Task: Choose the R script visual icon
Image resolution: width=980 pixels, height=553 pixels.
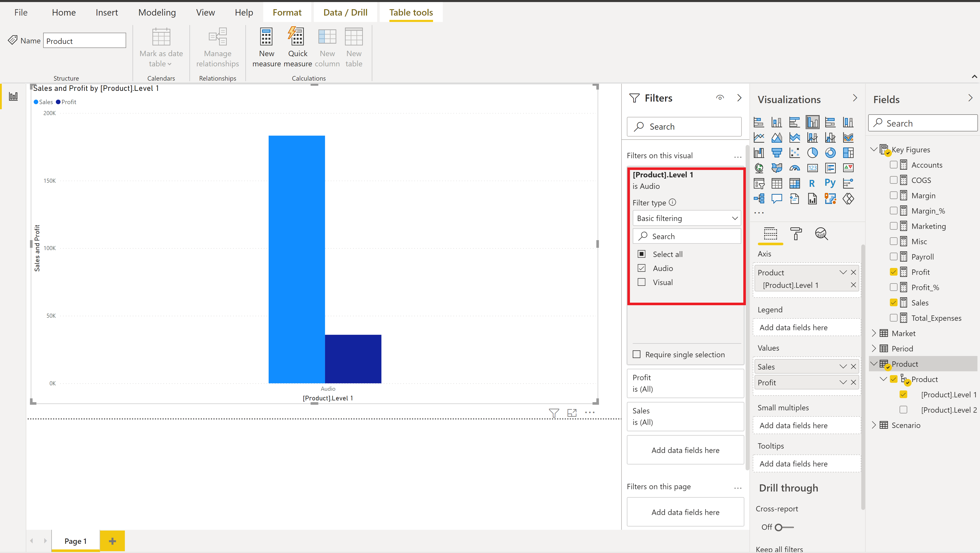Action: point(812,183)
